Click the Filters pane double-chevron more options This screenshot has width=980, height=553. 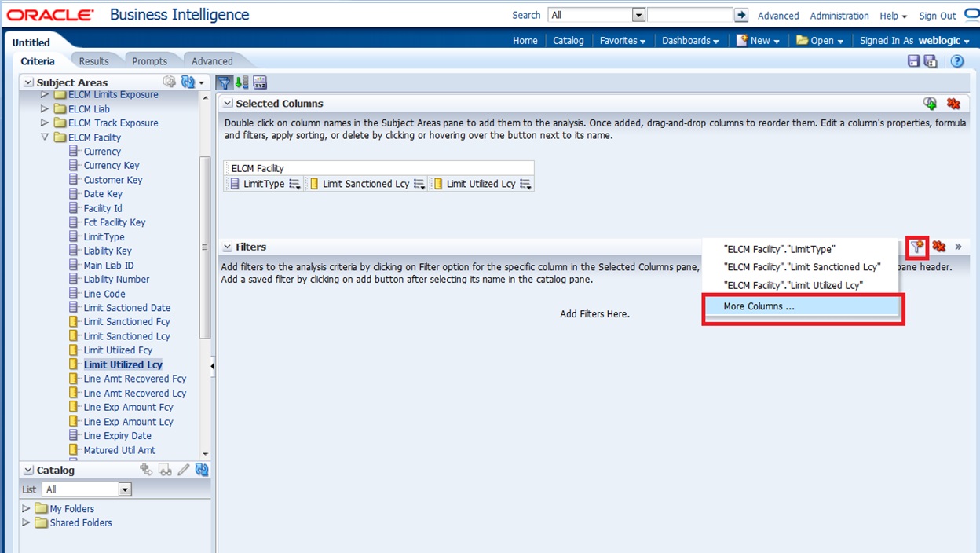(x=959, y=247)
